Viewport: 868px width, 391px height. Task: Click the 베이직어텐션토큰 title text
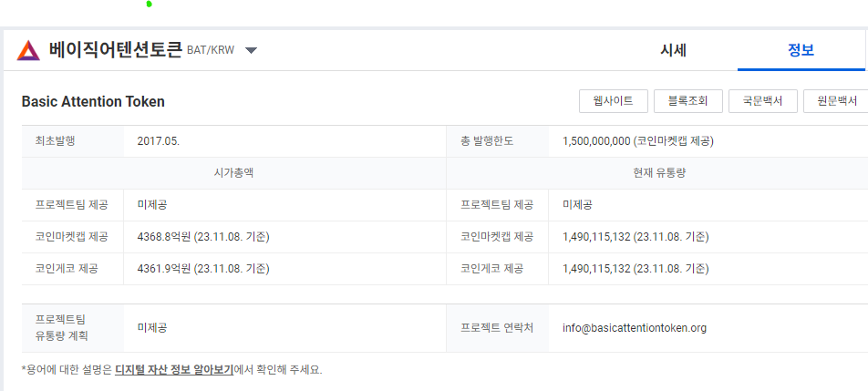click(115, 50)
